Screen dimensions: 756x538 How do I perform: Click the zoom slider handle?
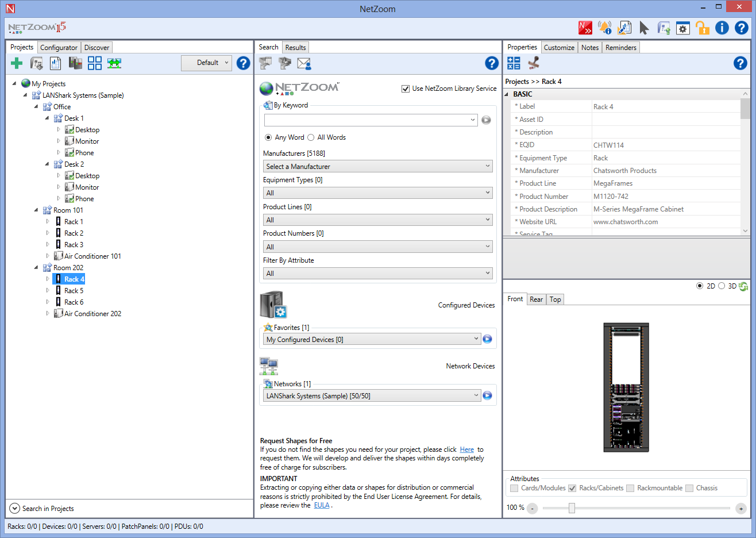click(x=572, y=508)
